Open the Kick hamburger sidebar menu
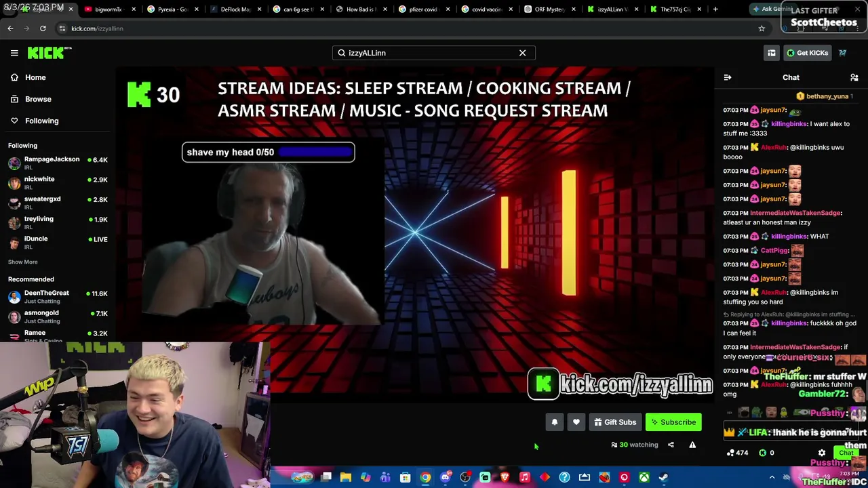The width and height of the screenshot is (868, 488). pyautogui.click(x=14, y=53)
